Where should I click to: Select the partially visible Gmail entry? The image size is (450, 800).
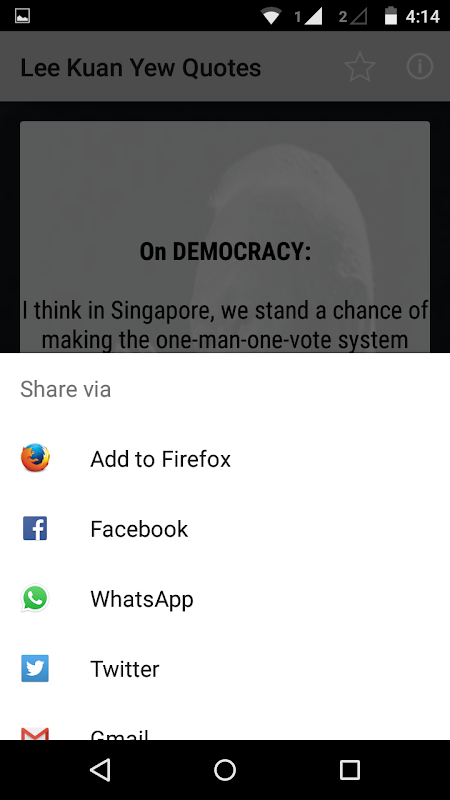[x=225, y=733]
